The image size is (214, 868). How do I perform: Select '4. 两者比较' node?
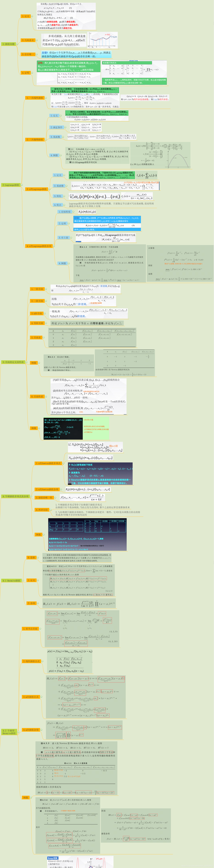tap(42, 510)
